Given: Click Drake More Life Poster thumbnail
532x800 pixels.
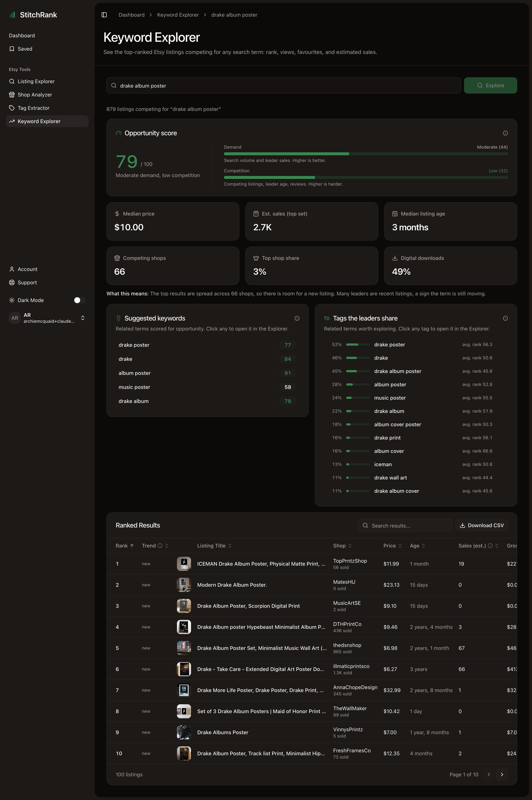Looking at the screenshot, I should coord(184,690).
